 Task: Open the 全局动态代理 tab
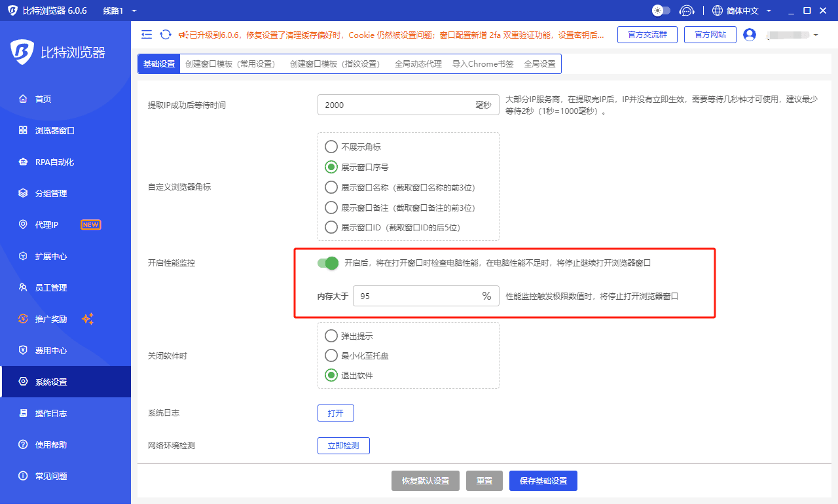click(418, 64)
